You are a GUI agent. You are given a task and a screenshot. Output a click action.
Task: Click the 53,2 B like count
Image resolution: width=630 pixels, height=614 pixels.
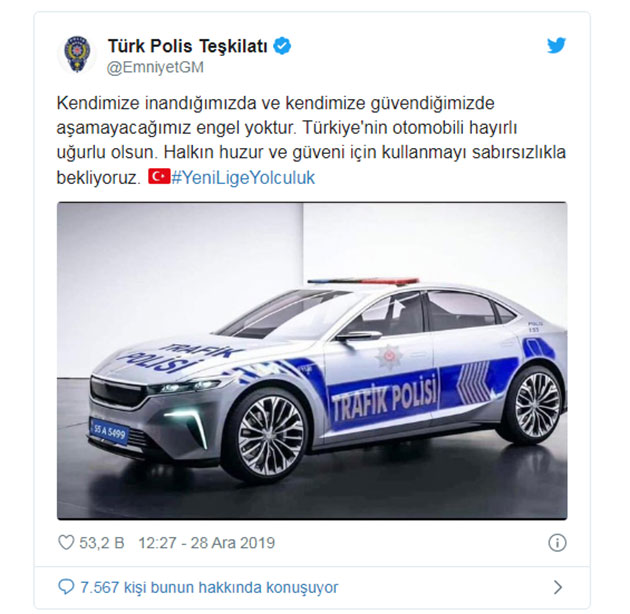[102, 543]
